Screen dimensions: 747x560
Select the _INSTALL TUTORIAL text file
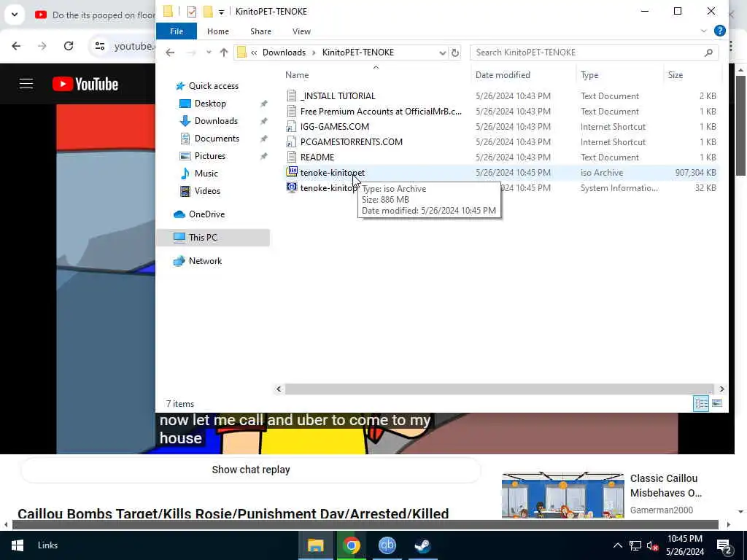(x=338, y=96)
